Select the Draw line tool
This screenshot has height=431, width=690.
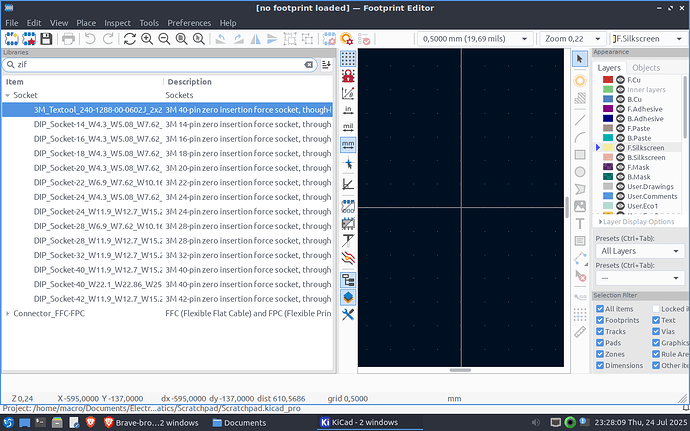(580, 120)
